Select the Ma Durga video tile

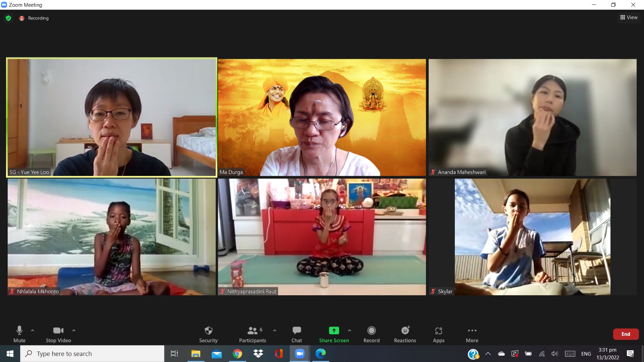point(322,117)
